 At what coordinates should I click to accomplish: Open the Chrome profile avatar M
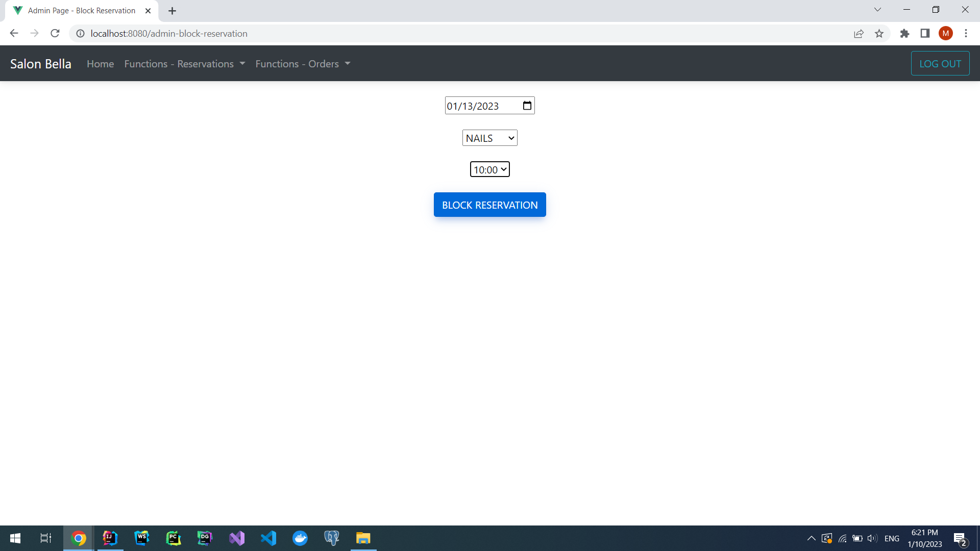945,34
